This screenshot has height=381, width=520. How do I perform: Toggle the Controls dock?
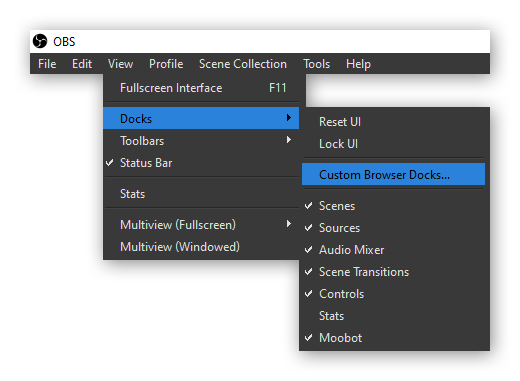(x=394, y=294)
